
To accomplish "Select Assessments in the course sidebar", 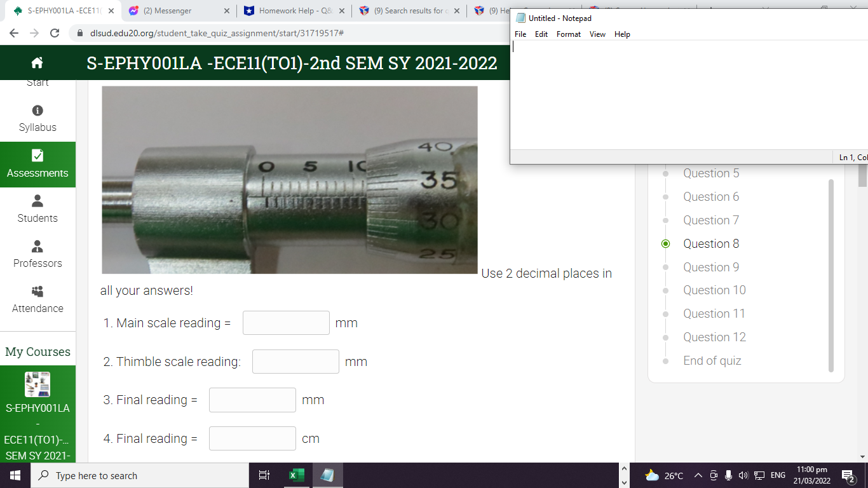I will (x=37, y=165).
